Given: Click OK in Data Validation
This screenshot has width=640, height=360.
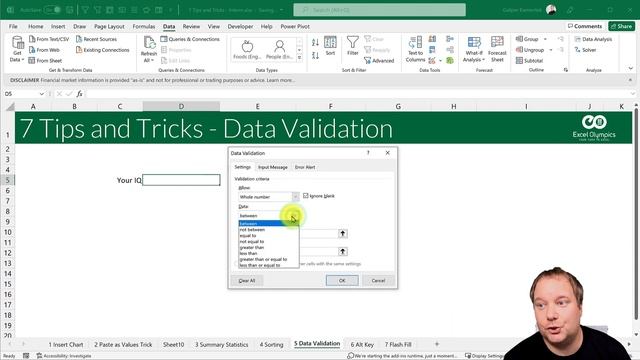Looking at the screenshot, I should pos(342,280).
